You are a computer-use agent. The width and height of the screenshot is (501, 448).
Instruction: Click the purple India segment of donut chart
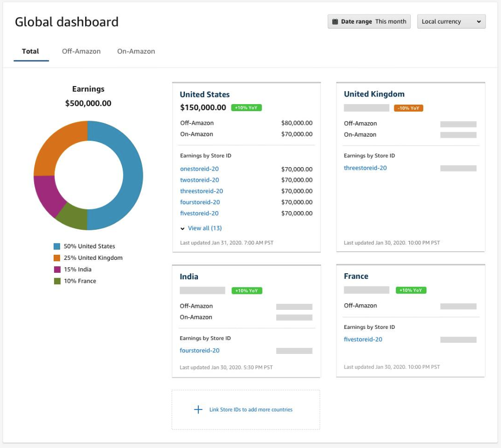48,194
